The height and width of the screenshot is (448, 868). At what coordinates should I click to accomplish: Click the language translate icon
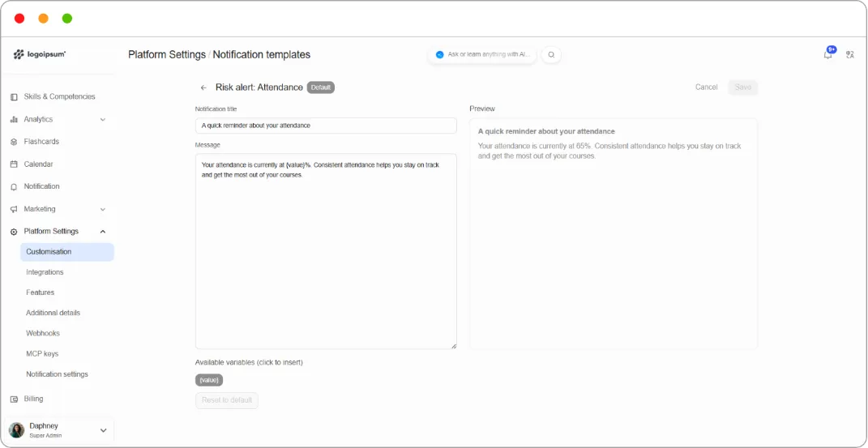coord(849,55)
